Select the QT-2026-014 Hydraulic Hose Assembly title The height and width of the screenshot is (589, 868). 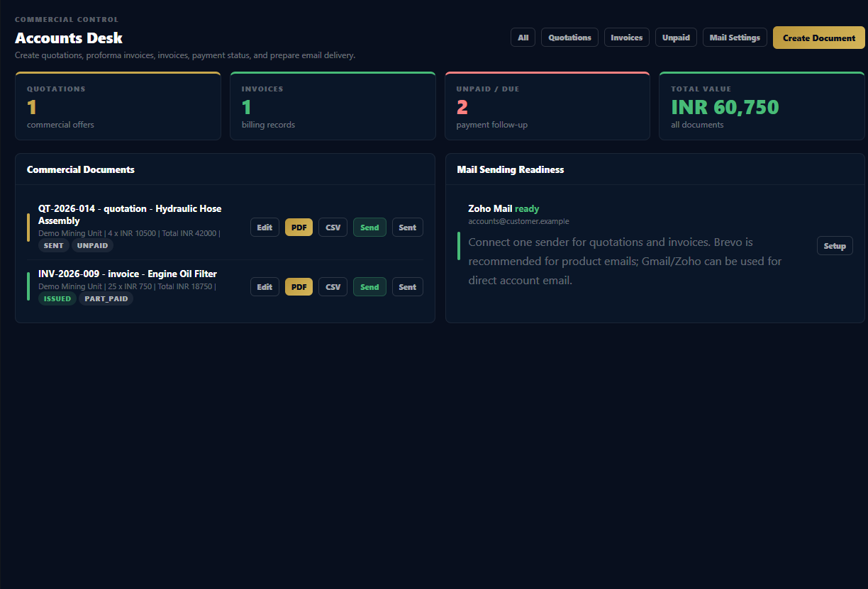pyautogui.click(x=130, y=215)
